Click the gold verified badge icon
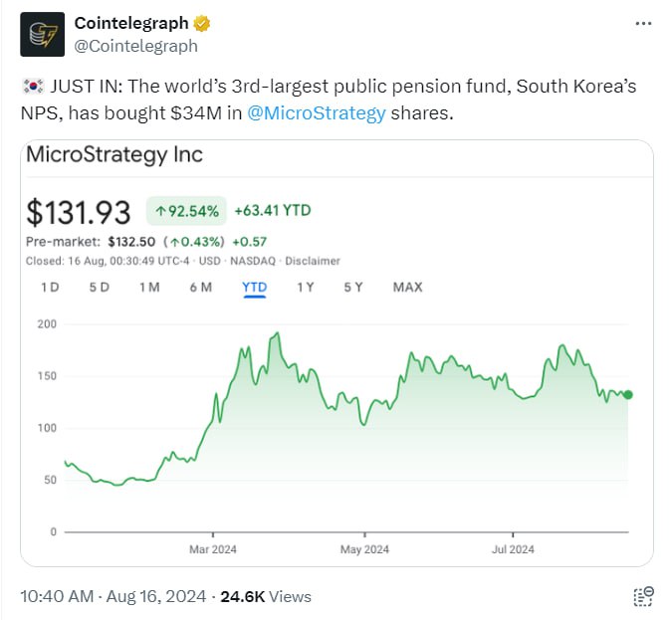 202,24
